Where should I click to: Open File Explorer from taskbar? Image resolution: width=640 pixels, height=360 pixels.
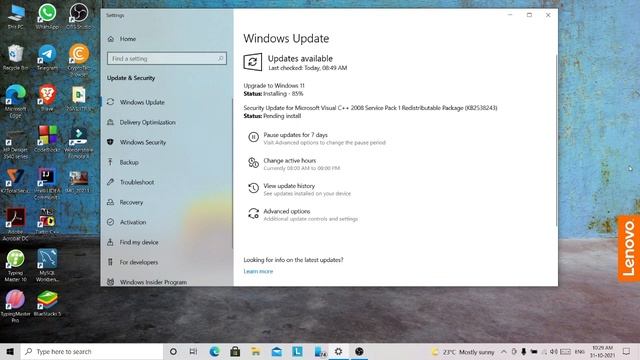coord(256,351)
